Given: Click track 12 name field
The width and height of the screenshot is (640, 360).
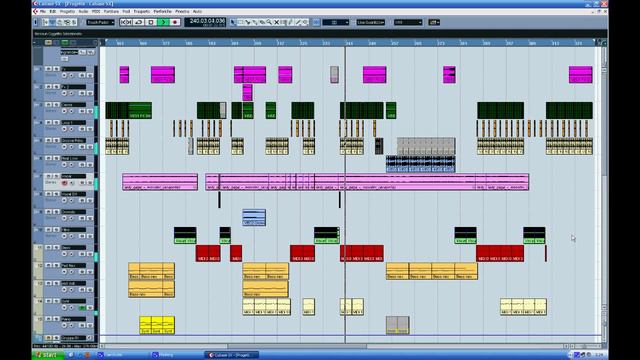Looking at the screenshot, I should (x=73, y=265).
